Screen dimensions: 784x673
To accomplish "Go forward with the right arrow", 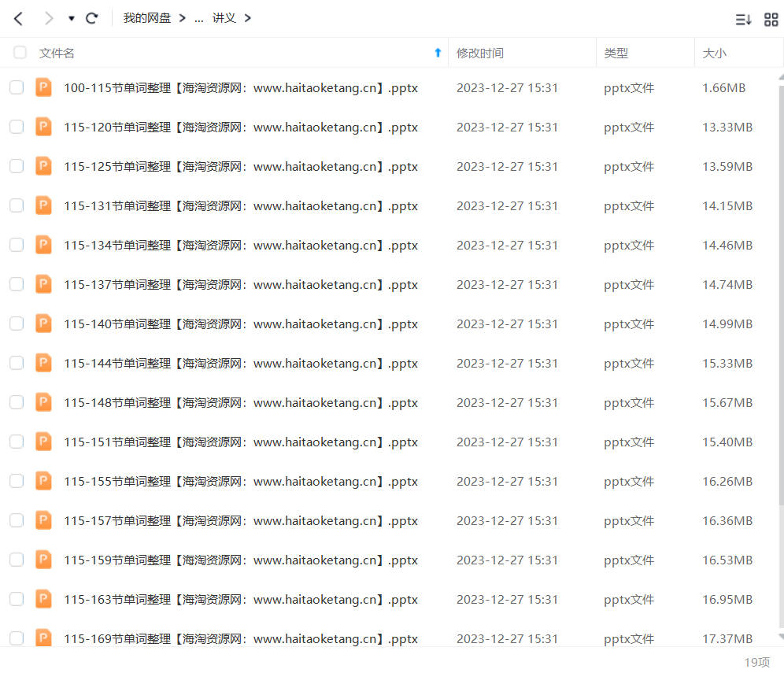I will pos(49,19).
